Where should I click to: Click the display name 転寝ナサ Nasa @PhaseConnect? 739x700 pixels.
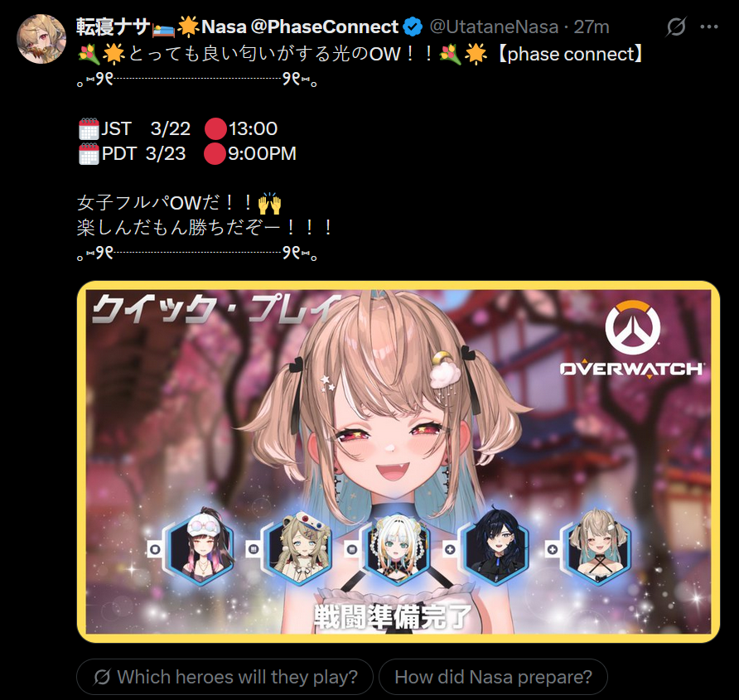pos(237,27)
